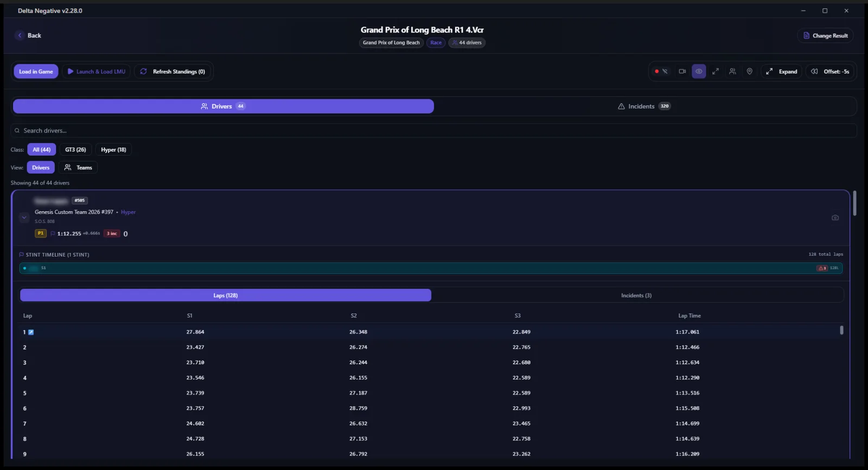Click lap time 1:12.290 in lap 4

[x=687, y=378]
